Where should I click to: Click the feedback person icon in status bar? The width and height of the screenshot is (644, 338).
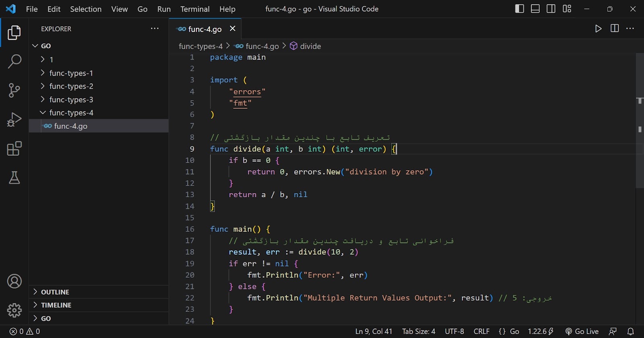click(x=613, y=332)
